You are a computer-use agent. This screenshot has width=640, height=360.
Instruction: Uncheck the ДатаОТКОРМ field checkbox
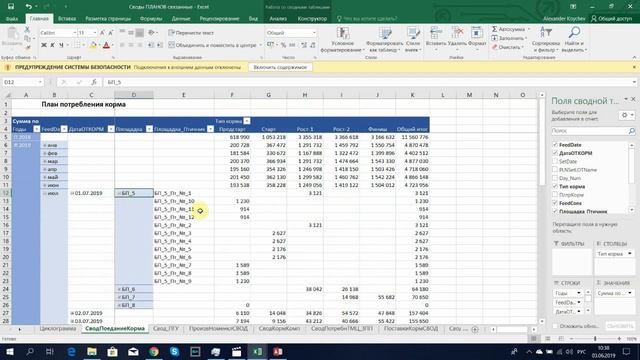tap(555, 153)
